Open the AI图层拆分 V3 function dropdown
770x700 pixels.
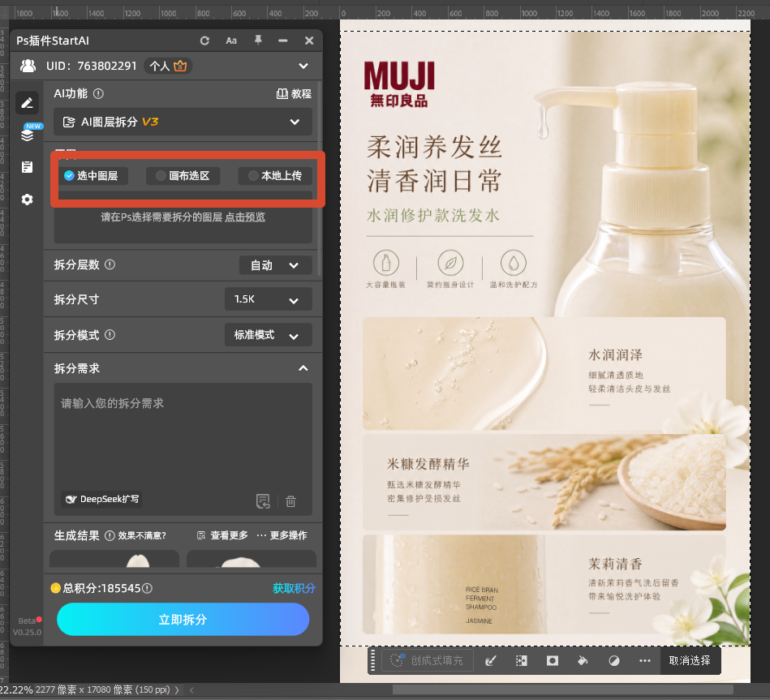pyautogui.click(x=183, y=122)
